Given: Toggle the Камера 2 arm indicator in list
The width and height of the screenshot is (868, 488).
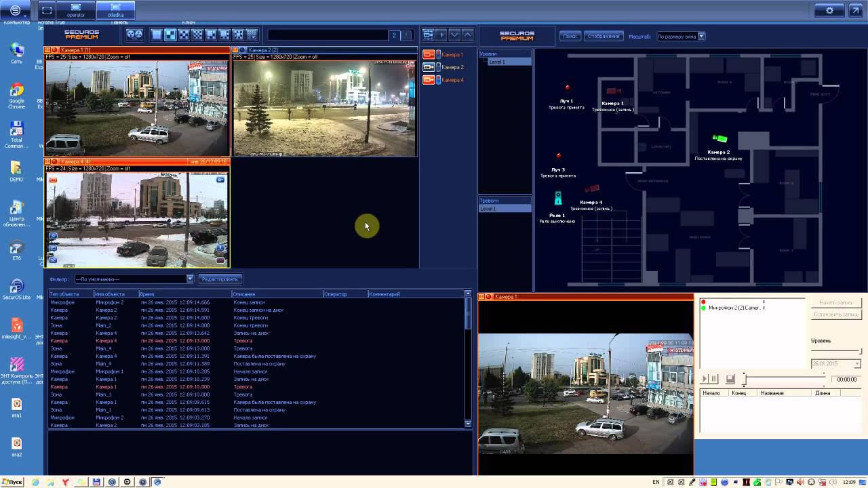Looking at the screenshot, I should pos(438,67).
